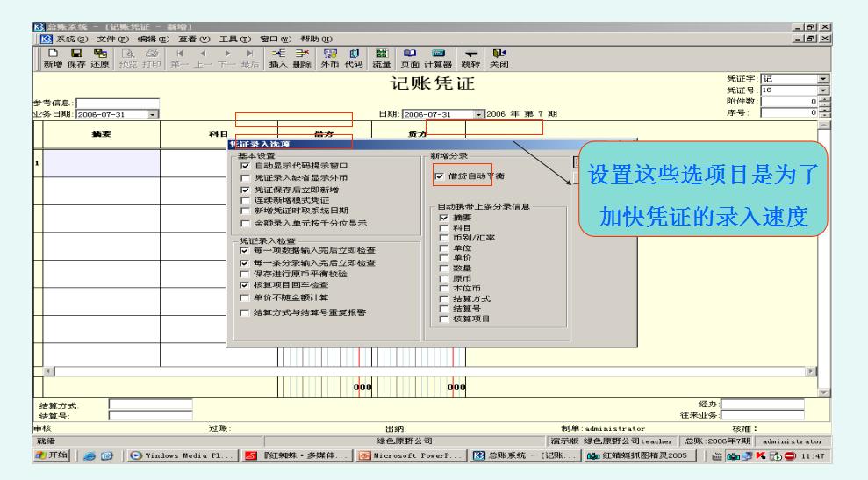Enable 金额录入单元按千分位显示 checkbox
Viewport: 868px width, 480px height.
click(x=245, y=223)
